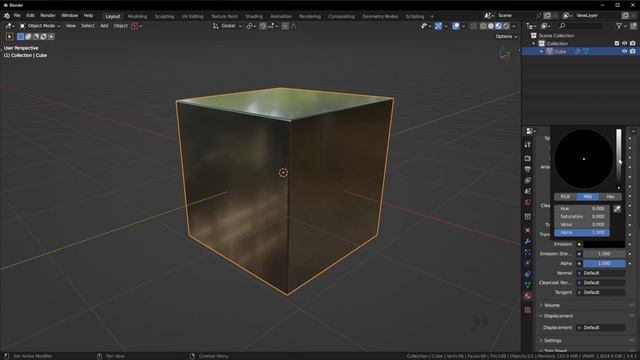The image size is (640, 360).
Task: Toggle the snapping magnet icon
Action: click(263, 26)
